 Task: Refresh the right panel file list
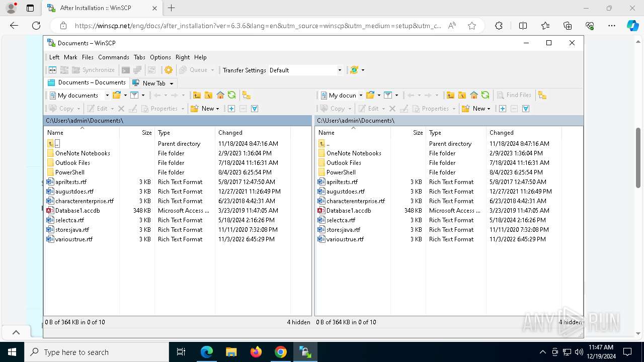(485, 95)
